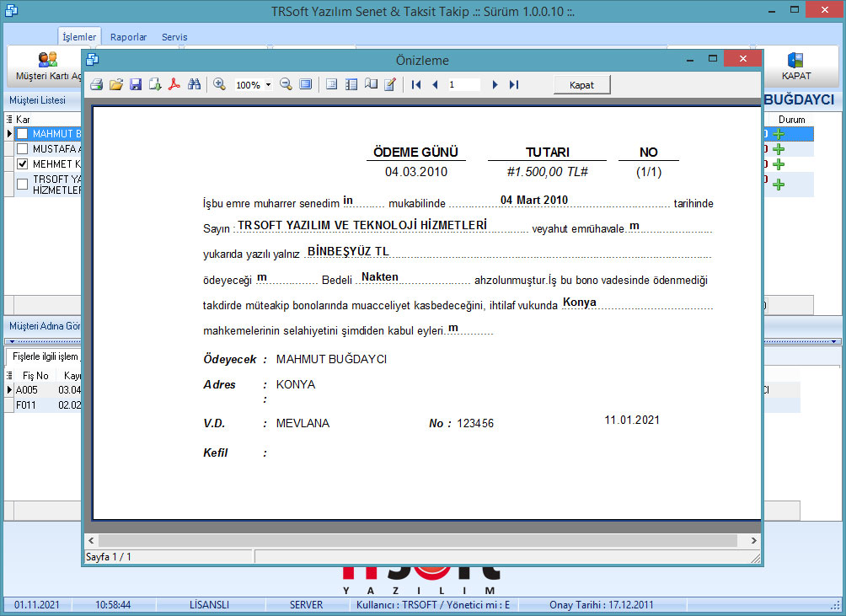The width and height of the screenshot is (846, 616).
Task: Click green plus in second customer row
Action: [778, 149]
